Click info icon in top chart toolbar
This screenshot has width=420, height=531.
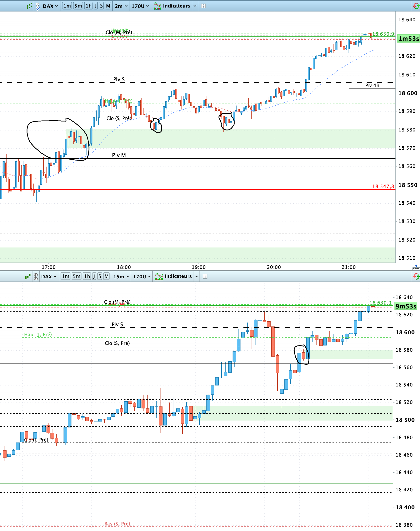tap(203, 6)
